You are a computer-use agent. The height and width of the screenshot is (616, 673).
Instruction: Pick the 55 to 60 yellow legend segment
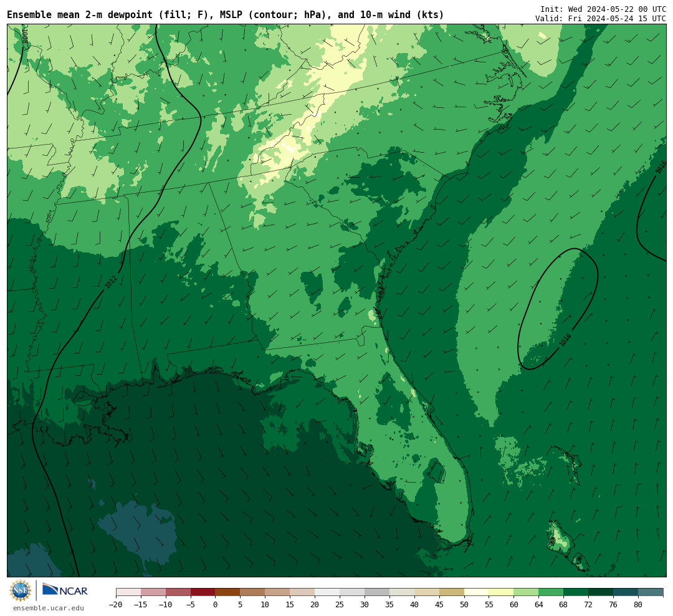[502, 592]
